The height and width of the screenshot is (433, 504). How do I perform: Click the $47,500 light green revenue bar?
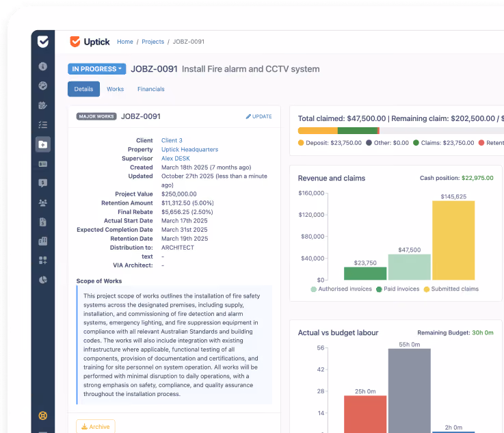click(409, 267)
